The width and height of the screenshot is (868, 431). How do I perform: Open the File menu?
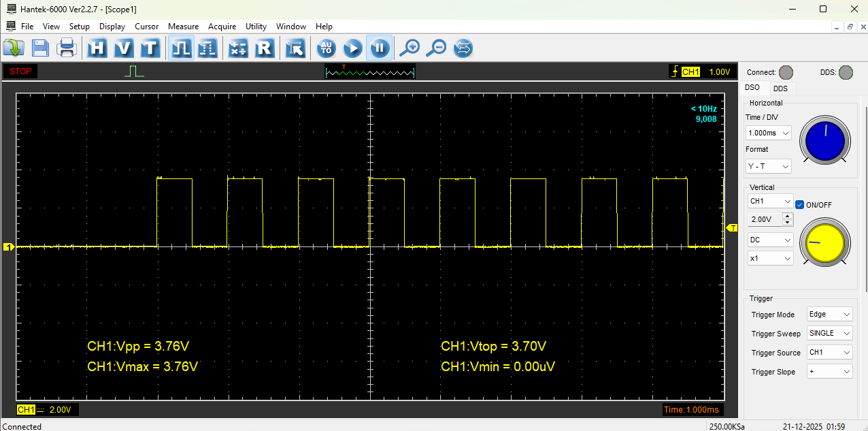27,27
